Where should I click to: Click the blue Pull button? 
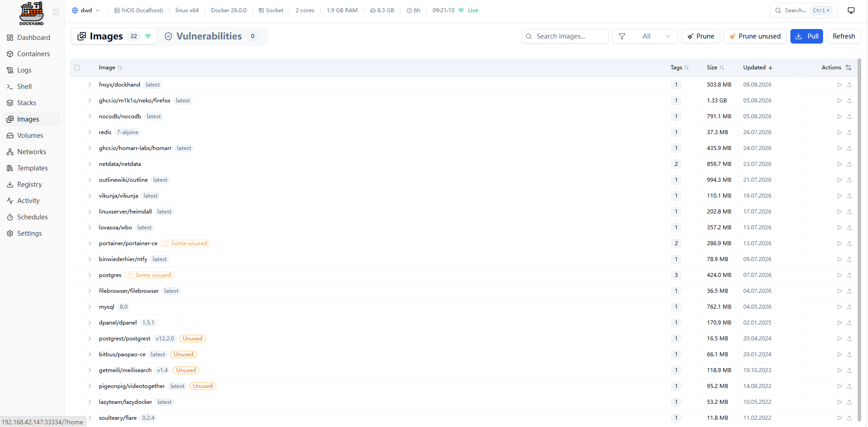pos(807,36)
